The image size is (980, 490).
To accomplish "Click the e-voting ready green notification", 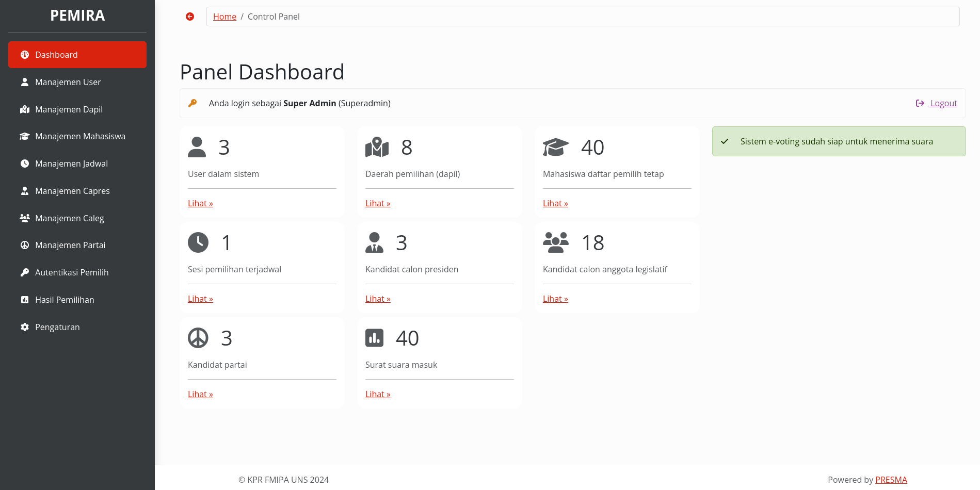I will point(839,141).
